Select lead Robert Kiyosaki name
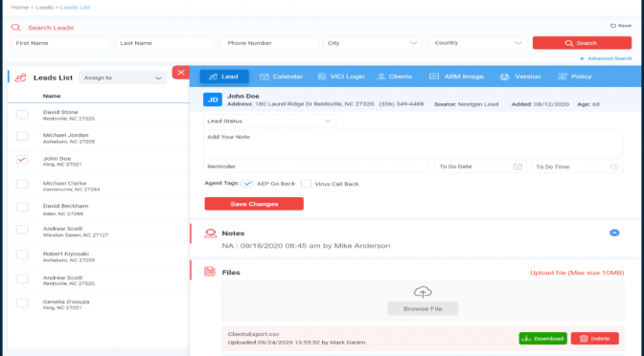 coord(66,254)
